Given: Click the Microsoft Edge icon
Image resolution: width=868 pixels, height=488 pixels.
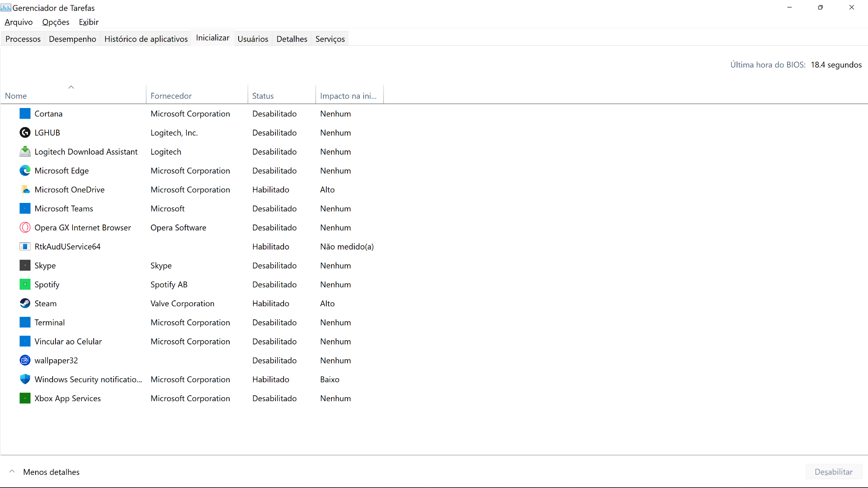Looking at the screenshot, I should [x=25, y=171].
